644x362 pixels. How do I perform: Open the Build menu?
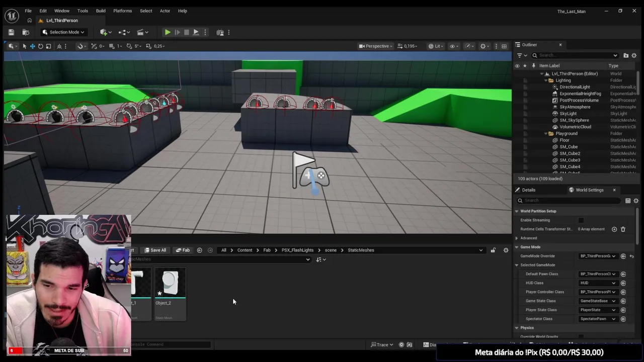pos(101,11)
